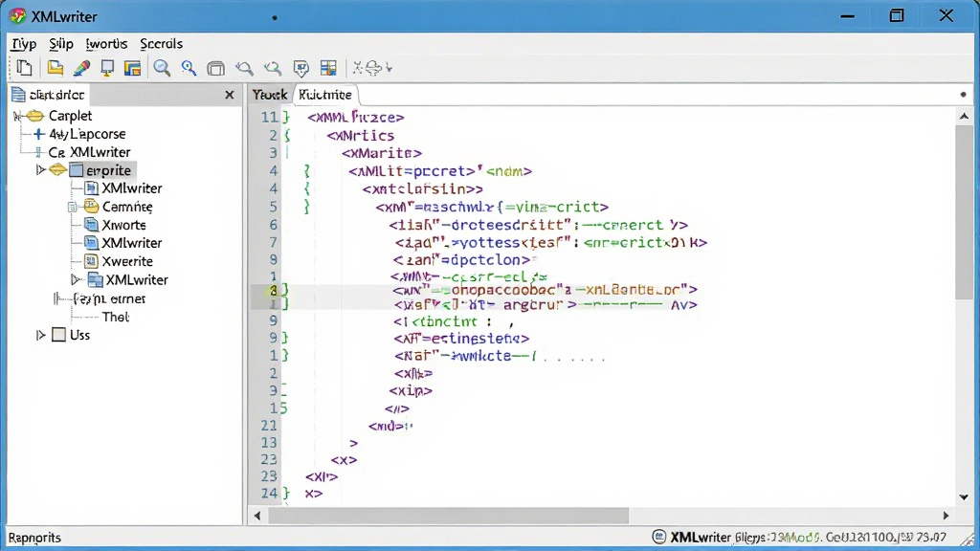Click the small X-shaped gray toolbar icon

[x=358, y=68]
